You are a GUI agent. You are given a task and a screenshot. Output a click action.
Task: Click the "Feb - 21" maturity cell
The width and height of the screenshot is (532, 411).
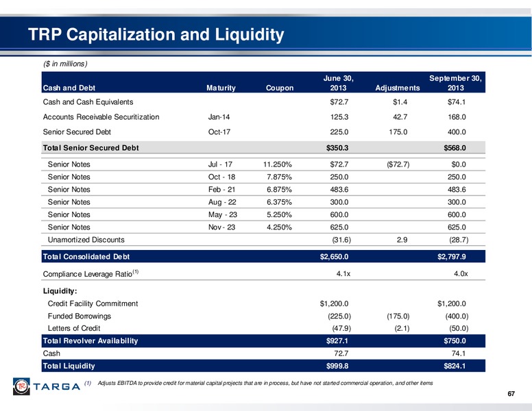(x=221, y=190)
